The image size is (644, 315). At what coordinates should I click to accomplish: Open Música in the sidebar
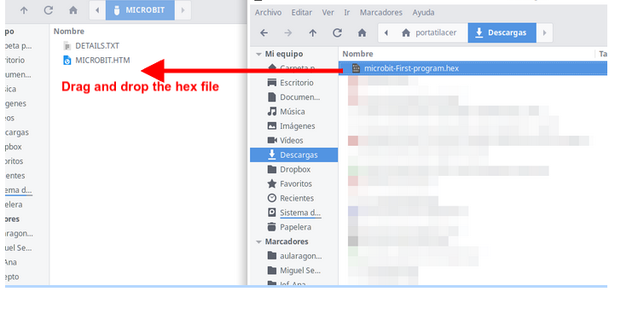[293, 112]
